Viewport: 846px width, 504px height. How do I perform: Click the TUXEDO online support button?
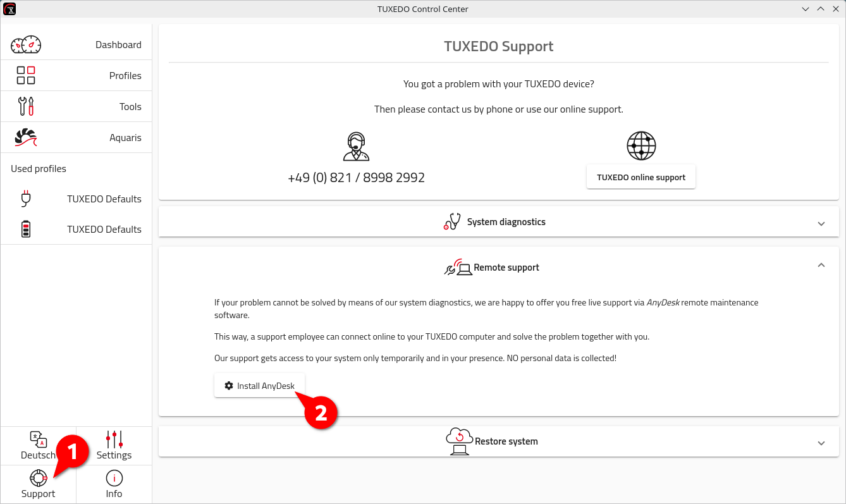point(641,177)
